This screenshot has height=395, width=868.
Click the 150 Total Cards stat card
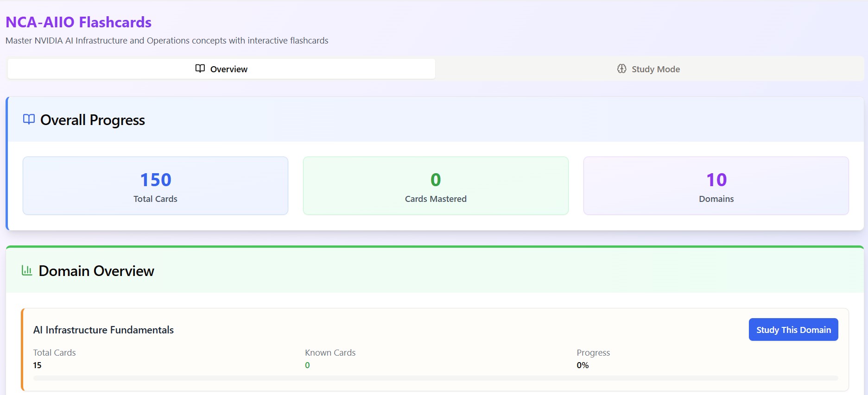(155, 186)
